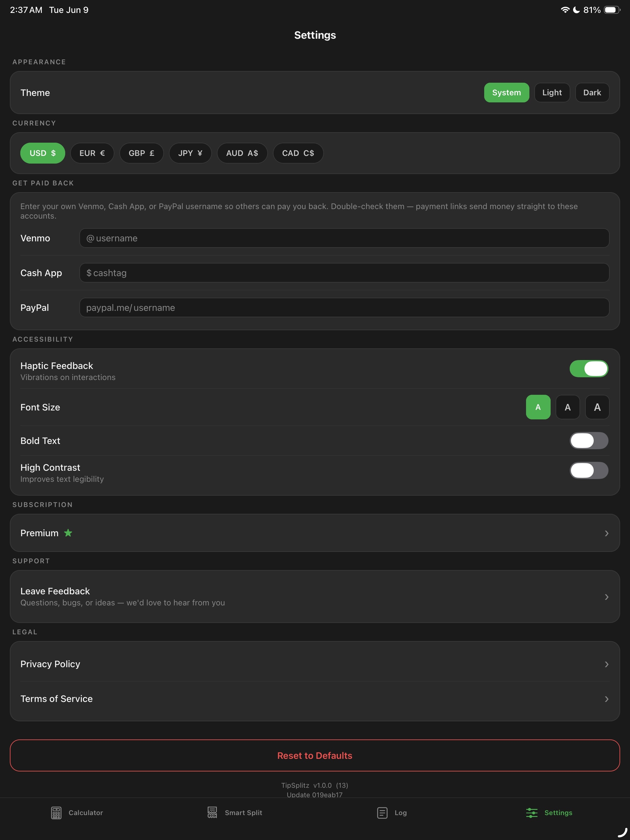Enable the Bold Text switch

588,441
